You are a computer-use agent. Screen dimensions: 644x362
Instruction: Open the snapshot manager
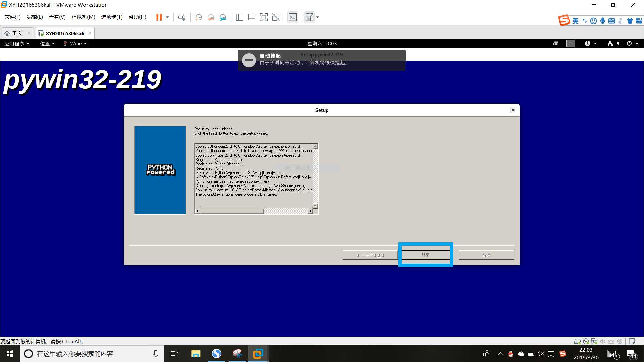coord(223,17)
